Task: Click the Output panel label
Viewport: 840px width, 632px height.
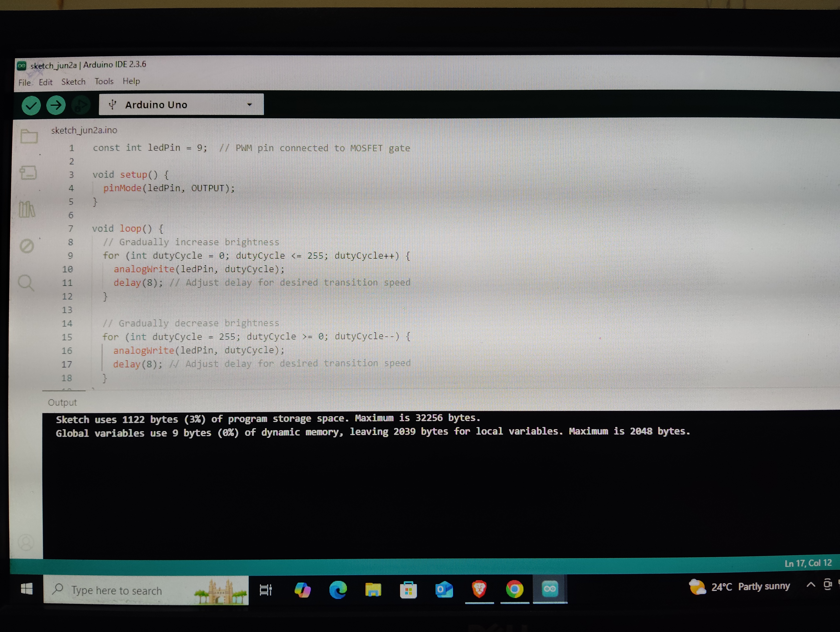Action: tap(62, 402)
